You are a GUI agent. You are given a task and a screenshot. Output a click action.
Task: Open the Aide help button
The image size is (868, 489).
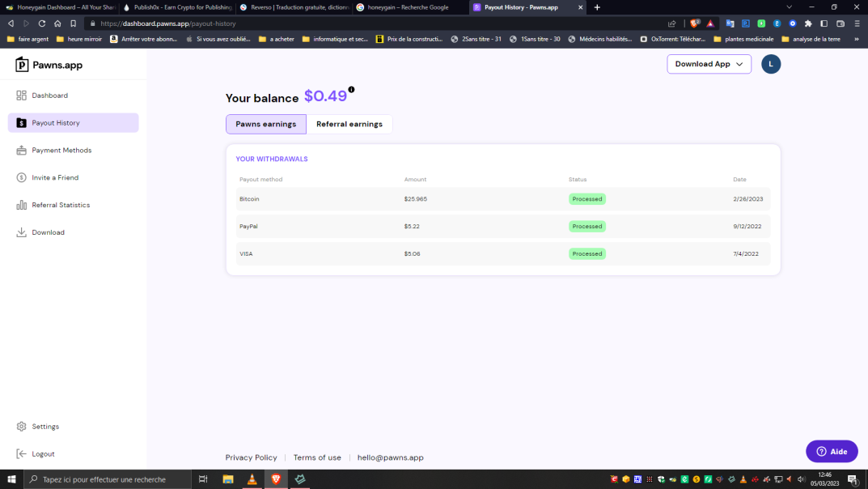click(832, 451)
